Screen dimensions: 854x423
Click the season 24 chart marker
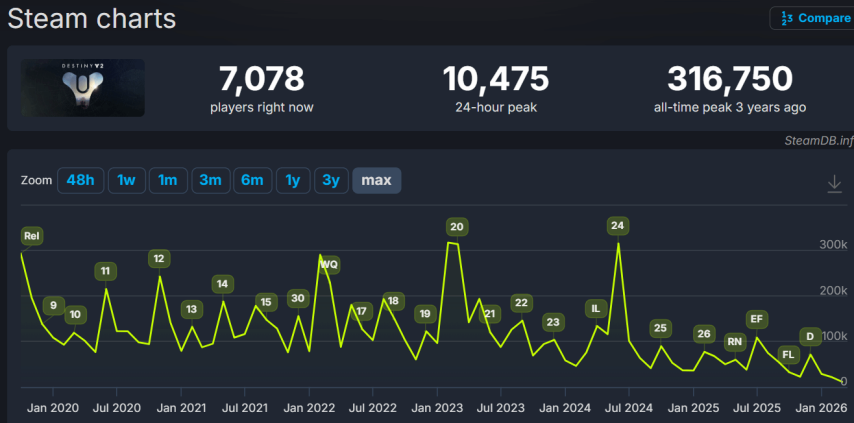click(617, 226)
